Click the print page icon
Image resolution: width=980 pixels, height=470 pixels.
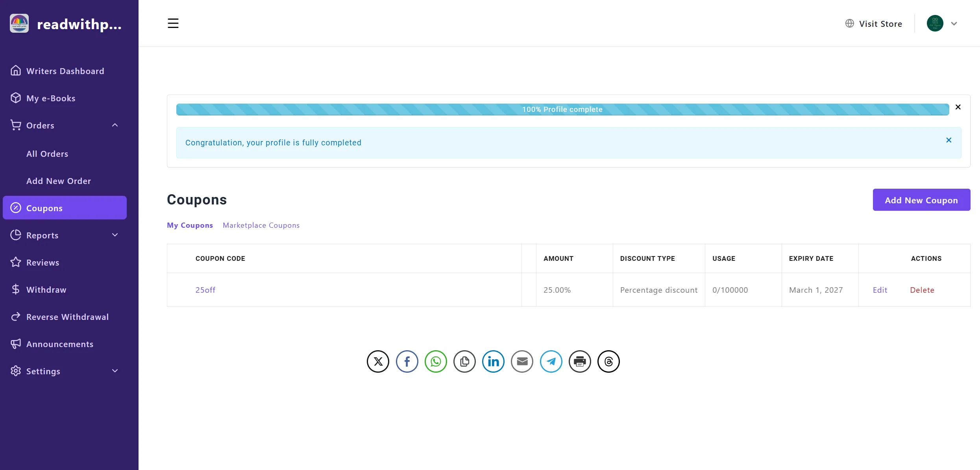coord(580,361)
